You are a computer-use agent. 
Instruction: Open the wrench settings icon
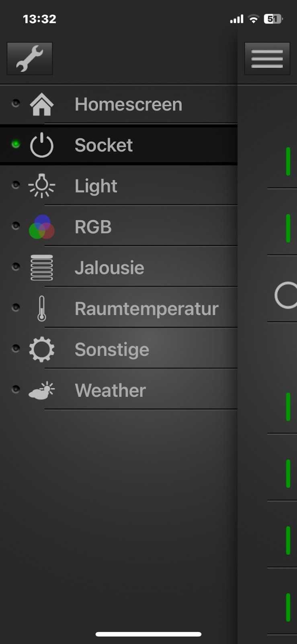(x=30, y=58)
